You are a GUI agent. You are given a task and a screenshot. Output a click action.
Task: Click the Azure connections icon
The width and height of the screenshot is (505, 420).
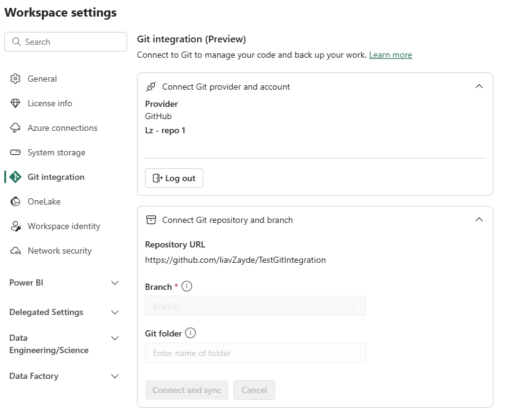[x=15, y=128]
